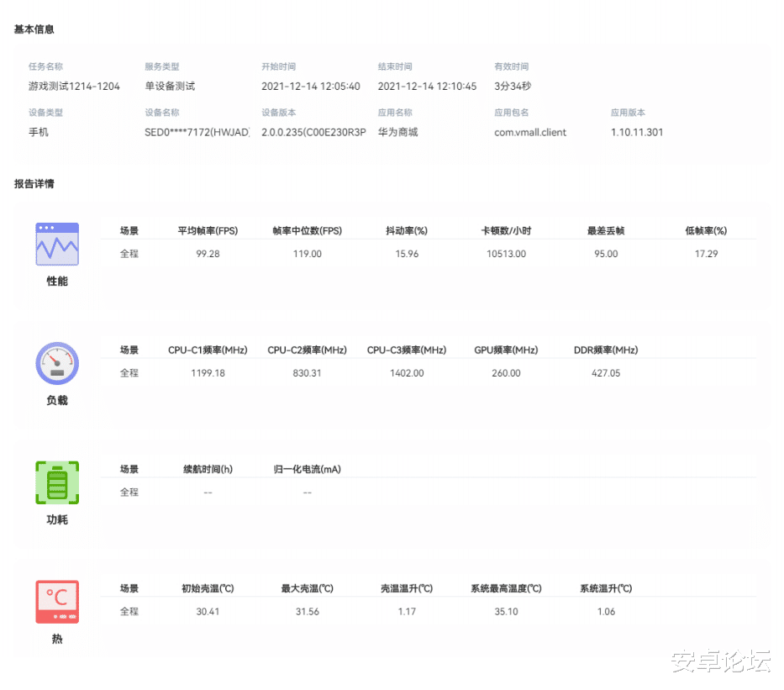Viewport: 784px width, 690px height.
Task: Click the 初始壳温(℃) column header
Action: pos(208,588)
